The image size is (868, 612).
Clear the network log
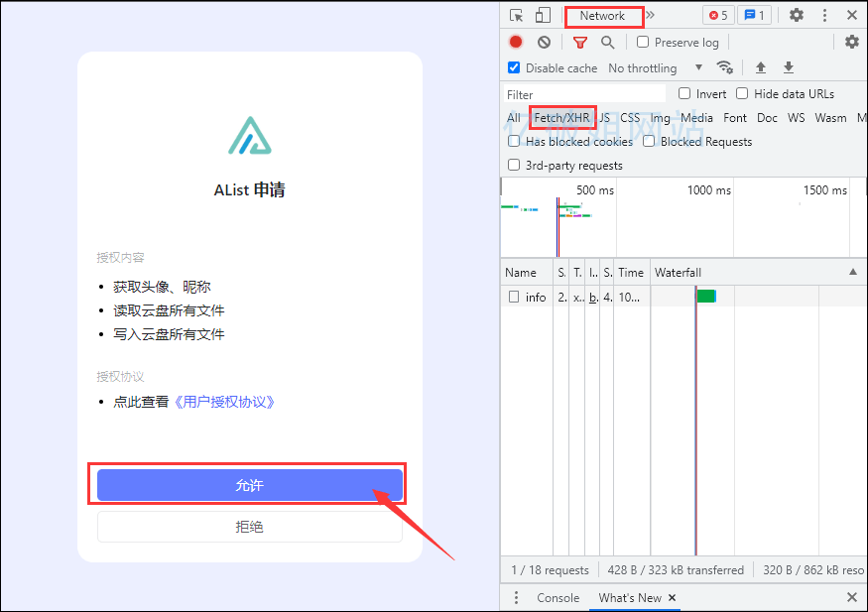point(545,42)
